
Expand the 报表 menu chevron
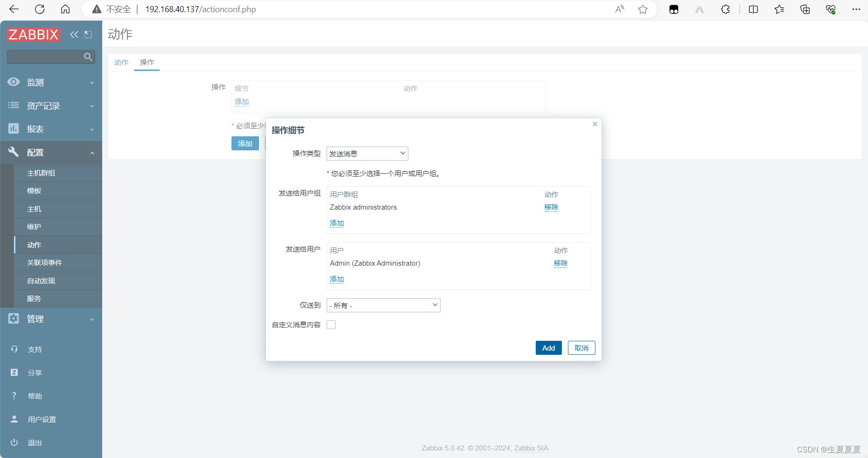pyautogui.click(x=92, y=129)
